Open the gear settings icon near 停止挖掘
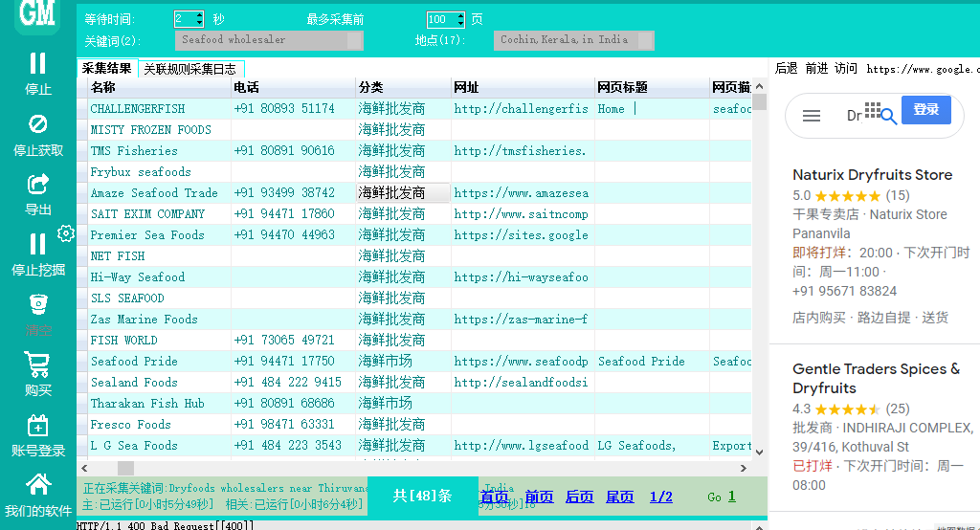Viewport: 980px width, 530px height. 66,233
